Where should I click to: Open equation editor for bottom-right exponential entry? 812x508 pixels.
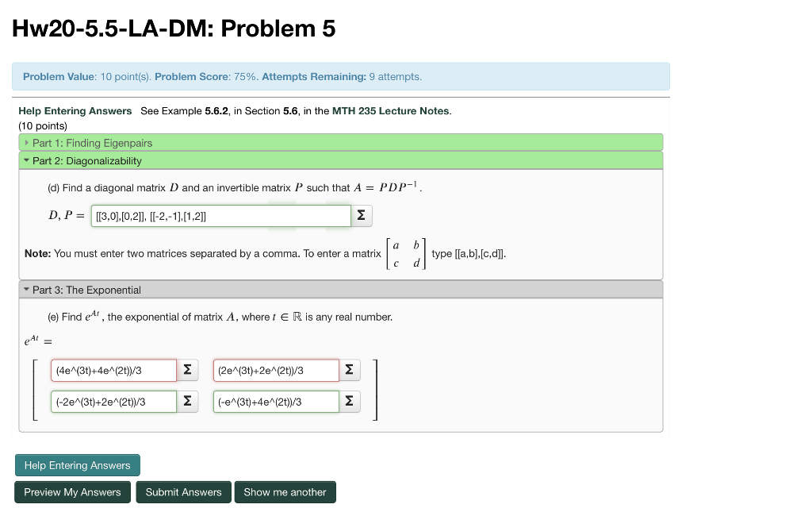click(x=349, y=401)
